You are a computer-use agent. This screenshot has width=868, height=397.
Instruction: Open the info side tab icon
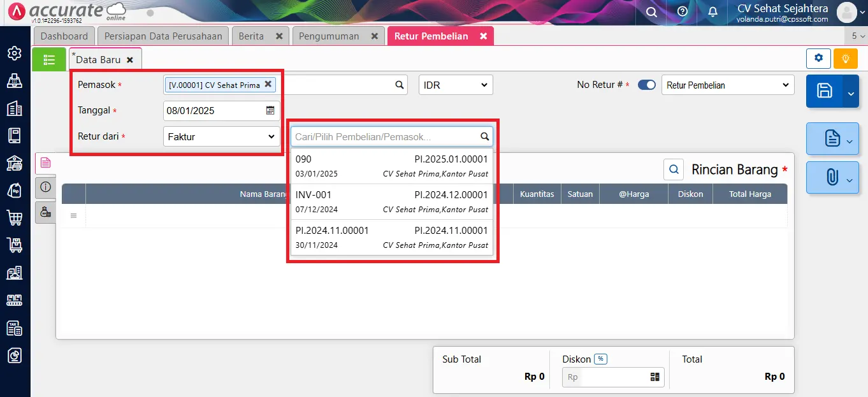[45, 187]
